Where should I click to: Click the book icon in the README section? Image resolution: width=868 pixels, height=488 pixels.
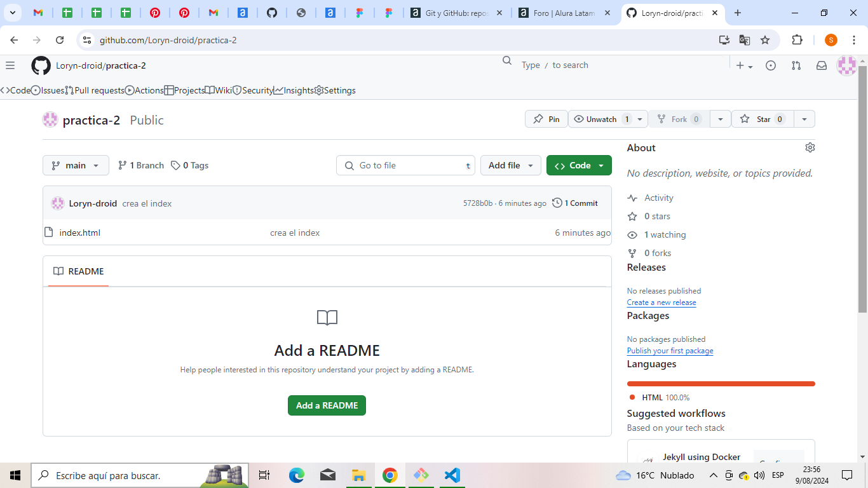[327, 318]
